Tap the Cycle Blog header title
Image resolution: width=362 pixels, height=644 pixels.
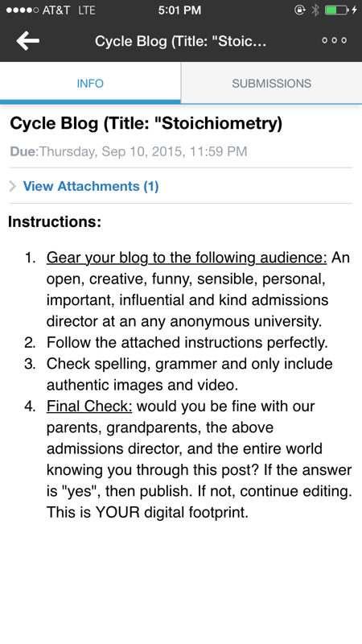point(181,41)
